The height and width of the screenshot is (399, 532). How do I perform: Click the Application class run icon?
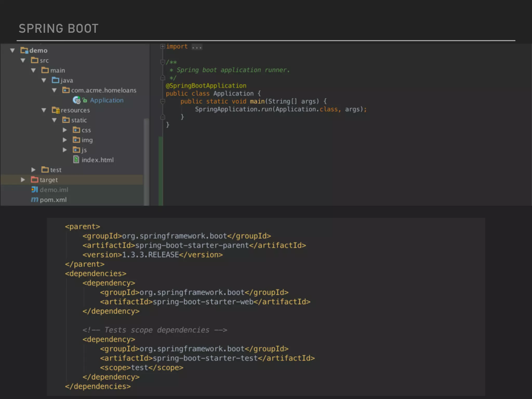tap(77, 100)
